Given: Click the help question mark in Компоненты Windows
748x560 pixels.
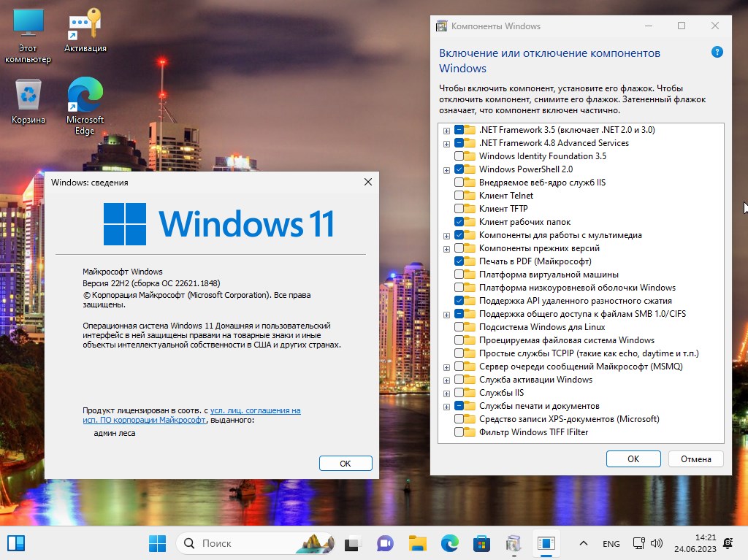Looking at the screenshot, I should [719, 53].
